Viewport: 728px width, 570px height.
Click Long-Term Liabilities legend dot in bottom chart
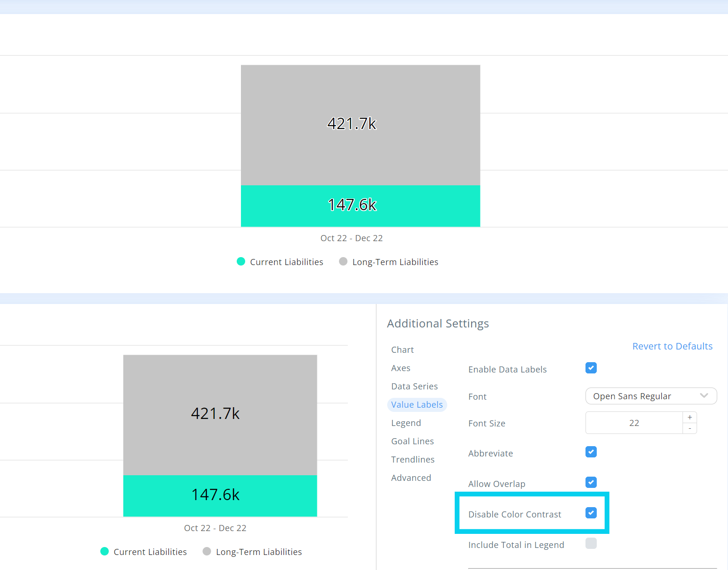point(207,551)
